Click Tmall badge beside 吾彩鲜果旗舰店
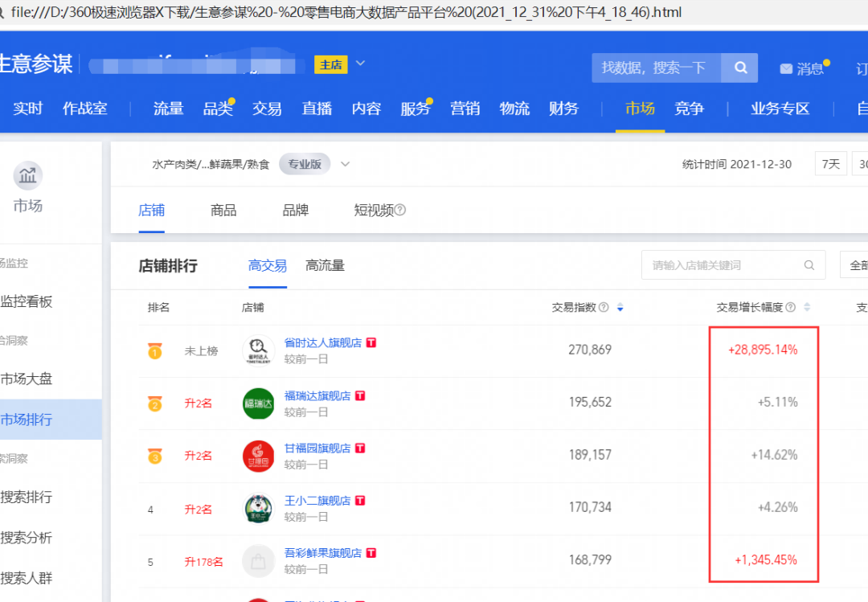The height and width of the screenshot is (602, 868). point(371,553)
